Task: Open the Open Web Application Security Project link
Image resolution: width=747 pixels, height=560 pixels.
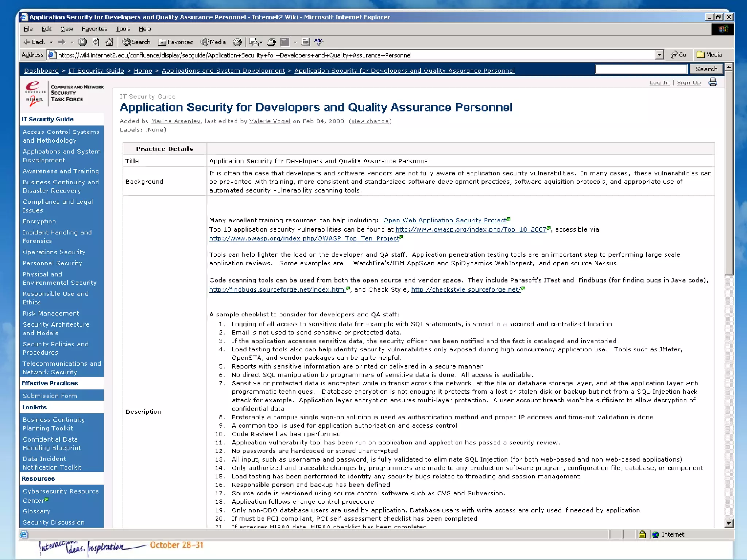Action: tap(444, 220)
